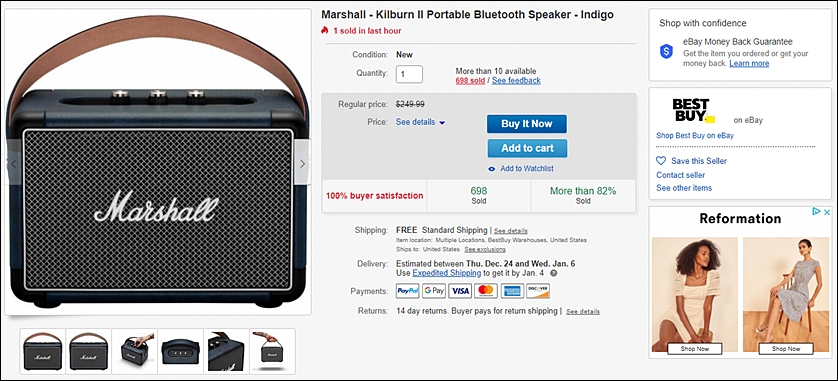Viewport: 838px width, 381px height.
Task: Click the AdChoices icon on Reformation ad
Action: point(816,212)
